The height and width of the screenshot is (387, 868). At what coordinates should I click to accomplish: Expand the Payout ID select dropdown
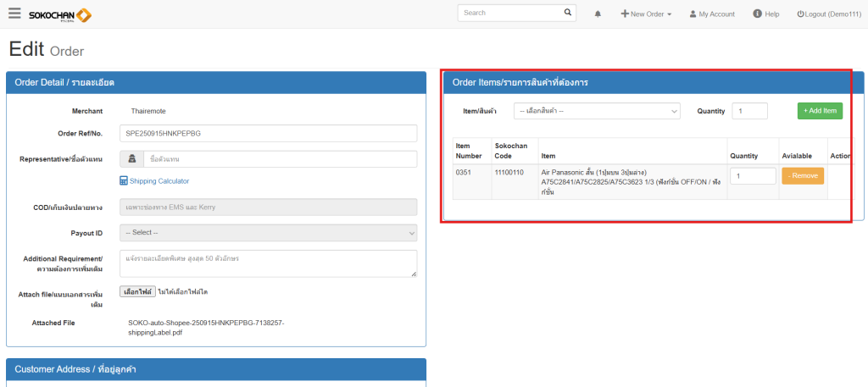[x=269, y=233]
